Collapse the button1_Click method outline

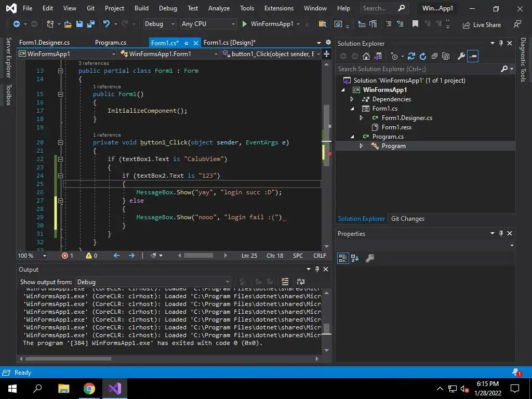point(60,142)
